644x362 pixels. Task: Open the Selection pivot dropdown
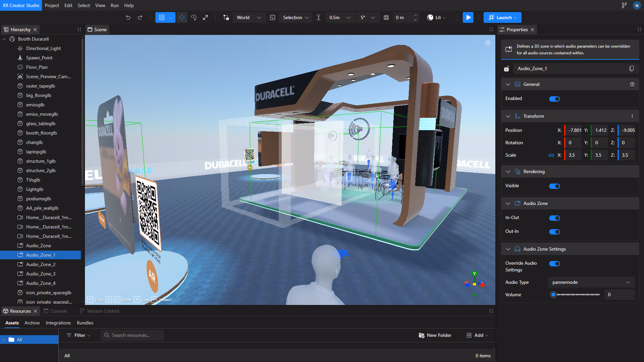click(295, 17)
